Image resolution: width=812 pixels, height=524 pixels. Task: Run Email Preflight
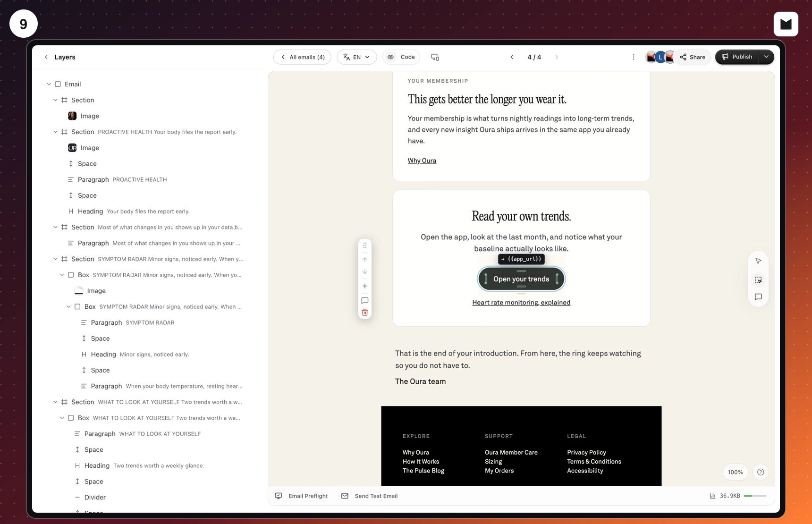point(301,496)
